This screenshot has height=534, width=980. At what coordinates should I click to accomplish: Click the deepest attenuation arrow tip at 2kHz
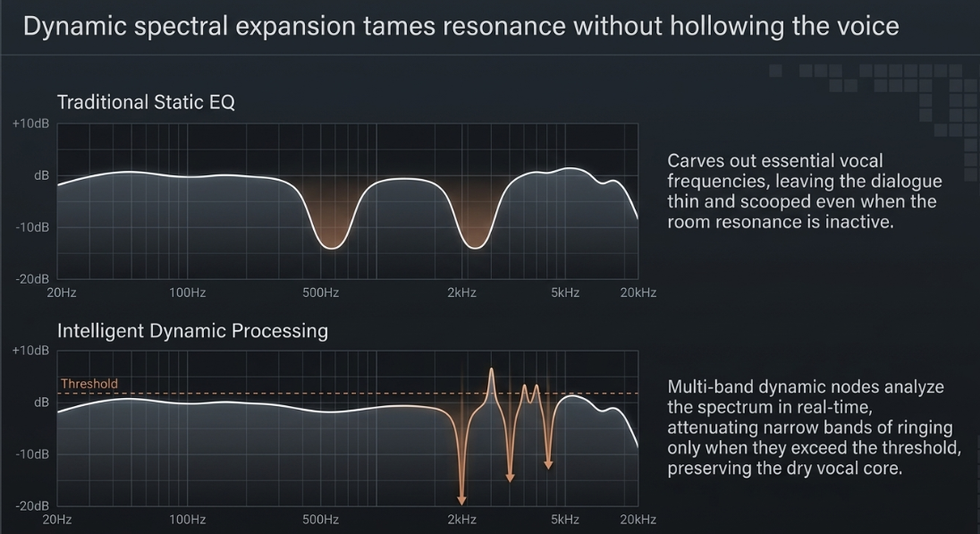click(461, 500)
